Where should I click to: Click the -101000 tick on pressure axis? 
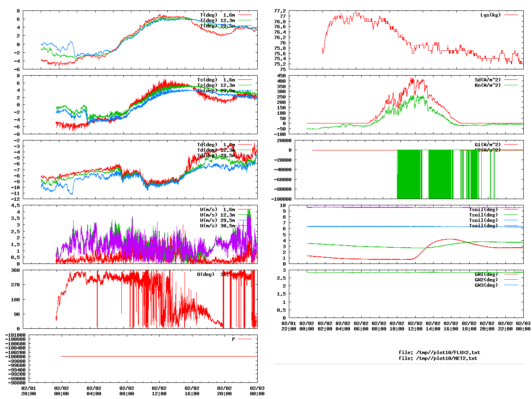pos(15,335)
